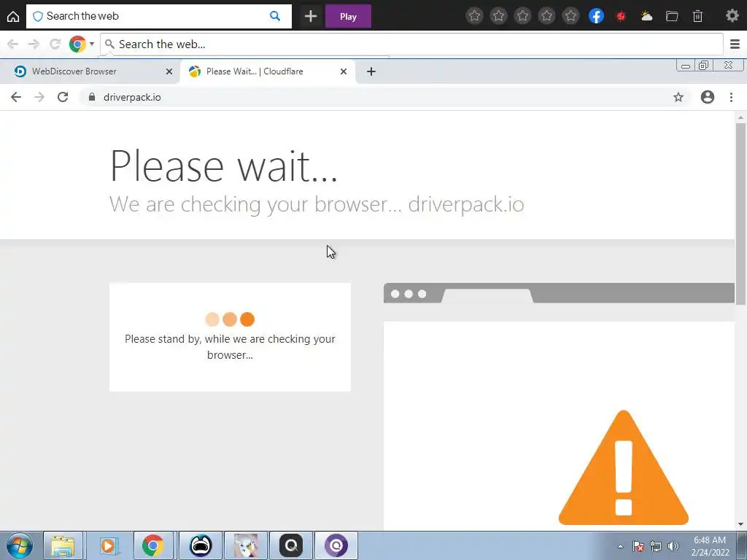The height and width of the screenshot is (560, 747).
Task: Show hidden tray icons arrow
Action: [x=620, y=546]
